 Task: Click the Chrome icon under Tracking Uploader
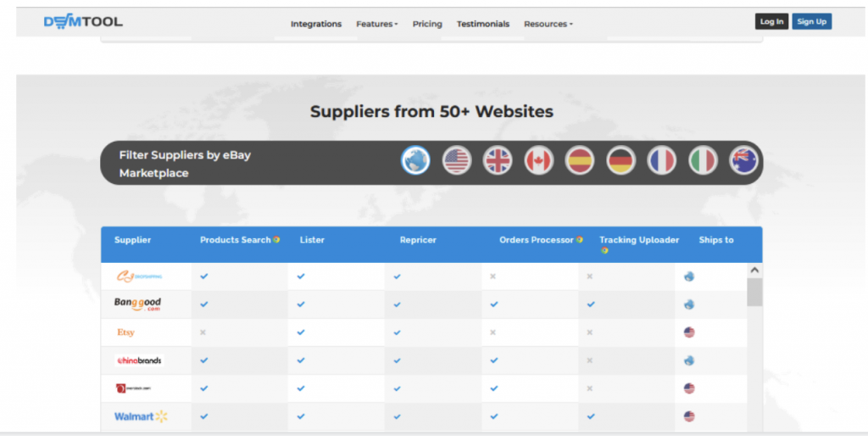coord(604,250)
